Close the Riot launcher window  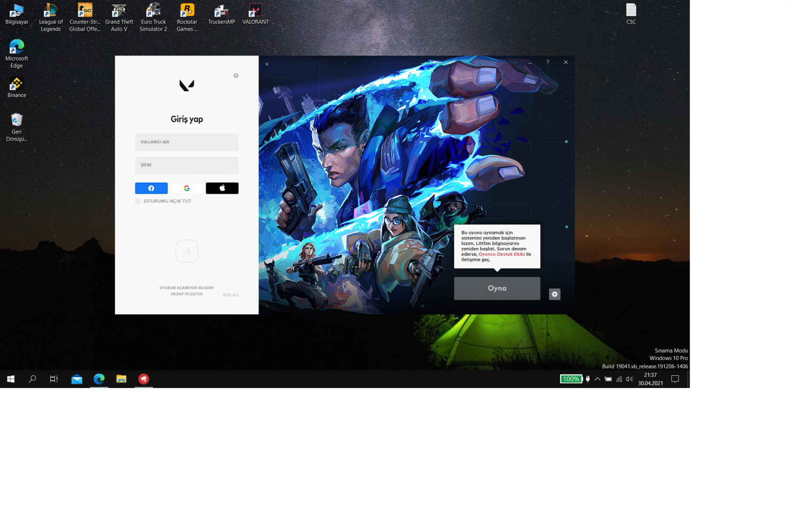tap(566, 62)
